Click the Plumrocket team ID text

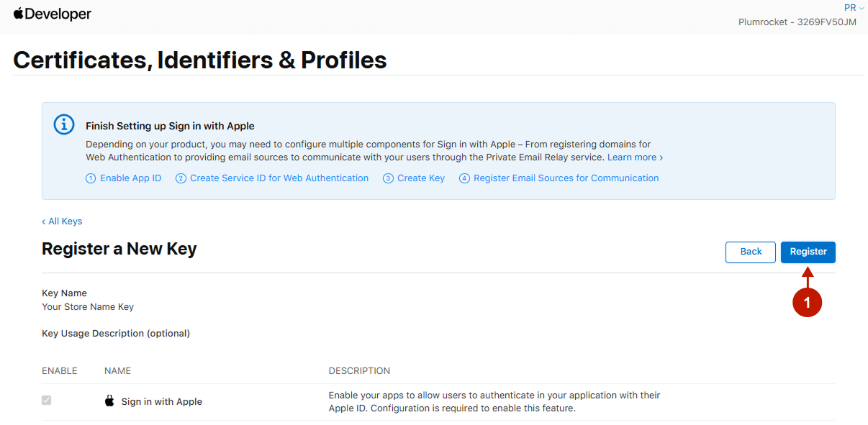[797, 22]
